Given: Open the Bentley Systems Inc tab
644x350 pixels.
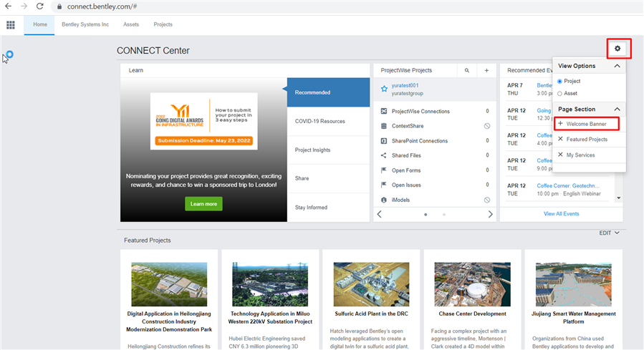Looking at the screenshot, I should click(85, 24).
